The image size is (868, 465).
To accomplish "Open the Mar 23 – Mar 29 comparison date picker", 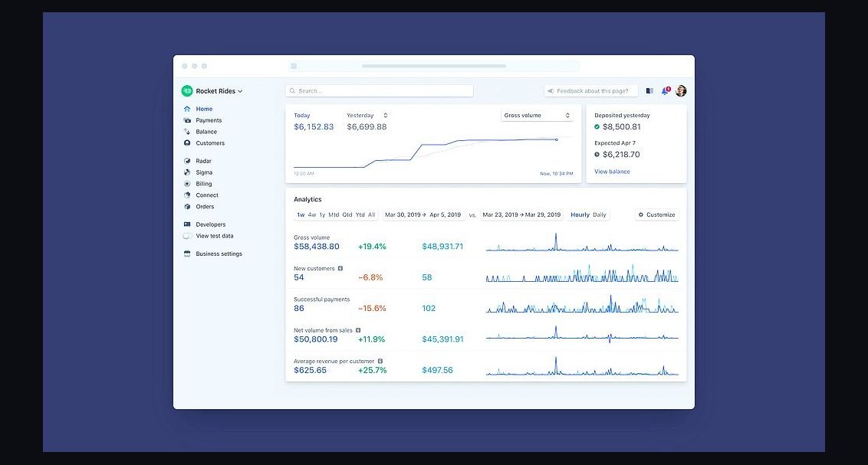I will 521,215.
